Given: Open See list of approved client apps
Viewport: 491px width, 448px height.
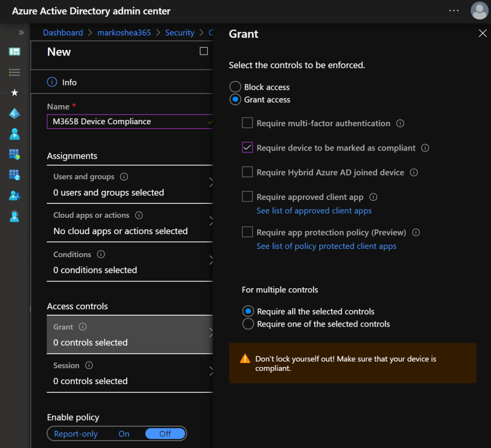Looking at the screenshot, I should (x=314, y=211).
